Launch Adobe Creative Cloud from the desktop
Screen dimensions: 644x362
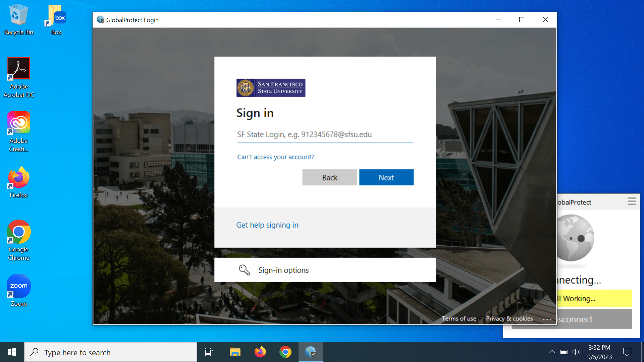pos(18,122)
